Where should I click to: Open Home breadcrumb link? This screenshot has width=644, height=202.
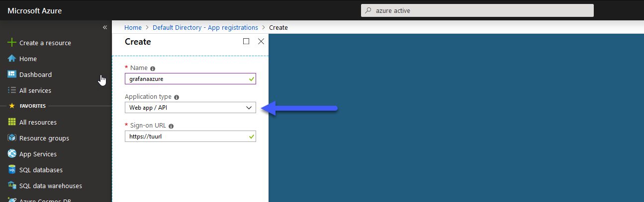pyautogui.click(x=133, y=27)
